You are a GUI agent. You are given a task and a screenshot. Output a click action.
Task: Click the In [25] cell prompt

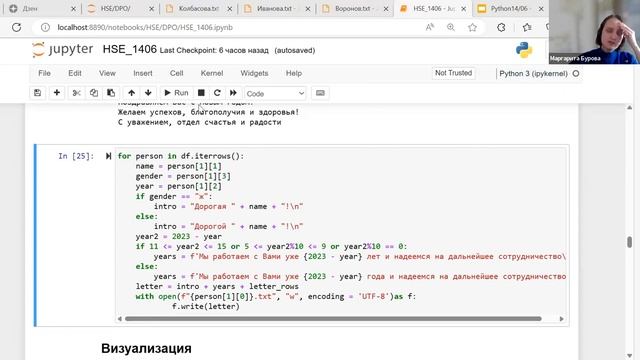point(76,156)
